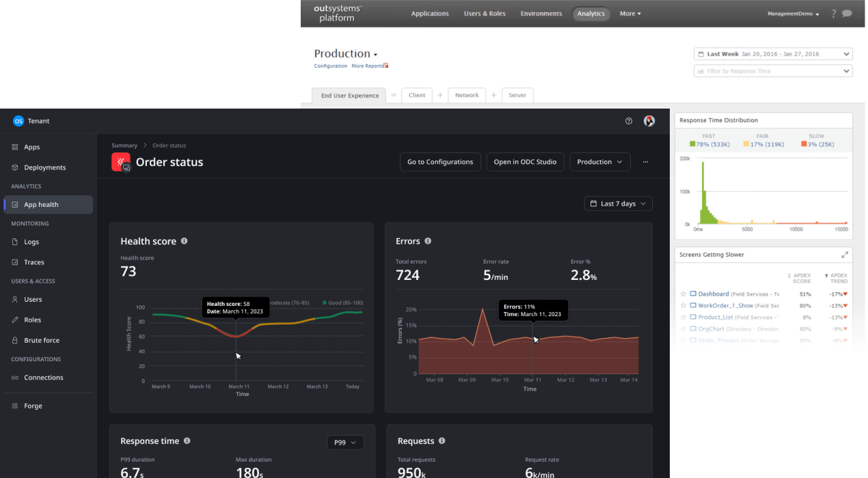Favorite the Dashboard screen star

pyautogui.click(x=683, y=294)
